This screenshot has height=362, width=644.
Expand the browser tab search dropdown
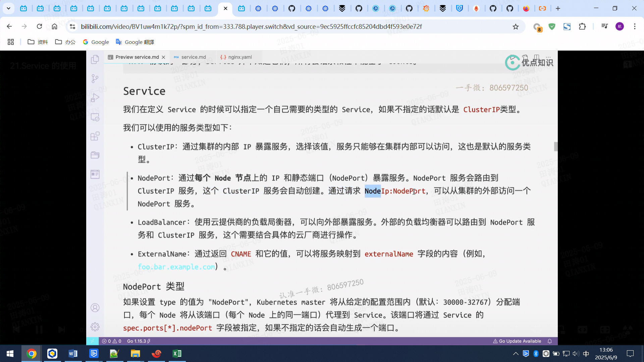coord(8,8)
